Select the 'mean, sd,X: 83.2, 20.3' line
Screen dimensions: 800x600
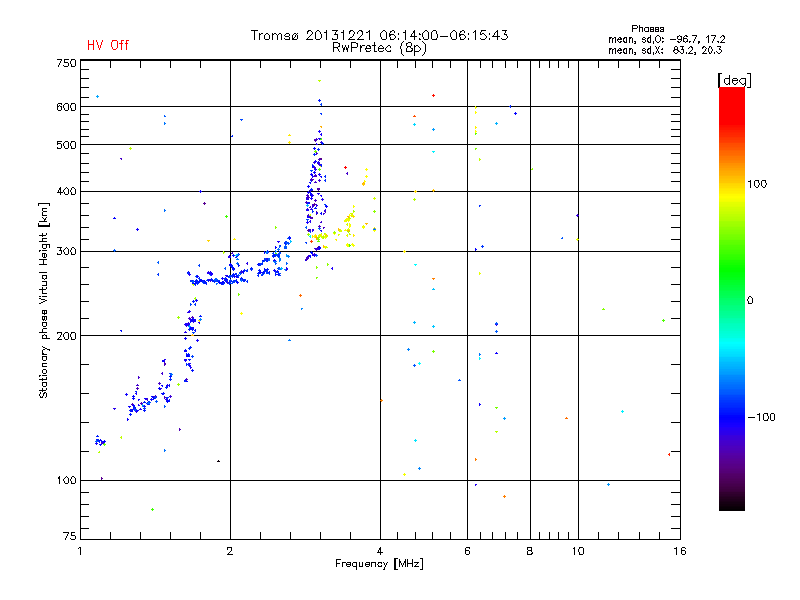click(x=665, y=50)
